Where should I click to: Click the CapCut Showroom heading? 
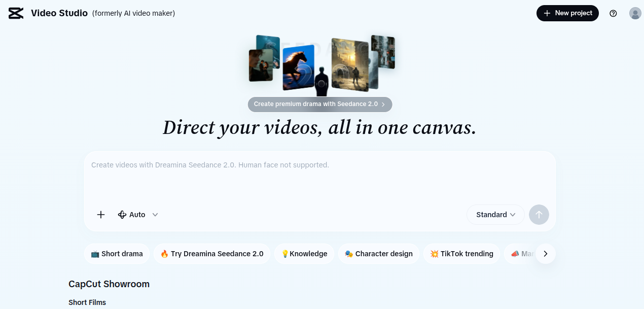[109, 284]
